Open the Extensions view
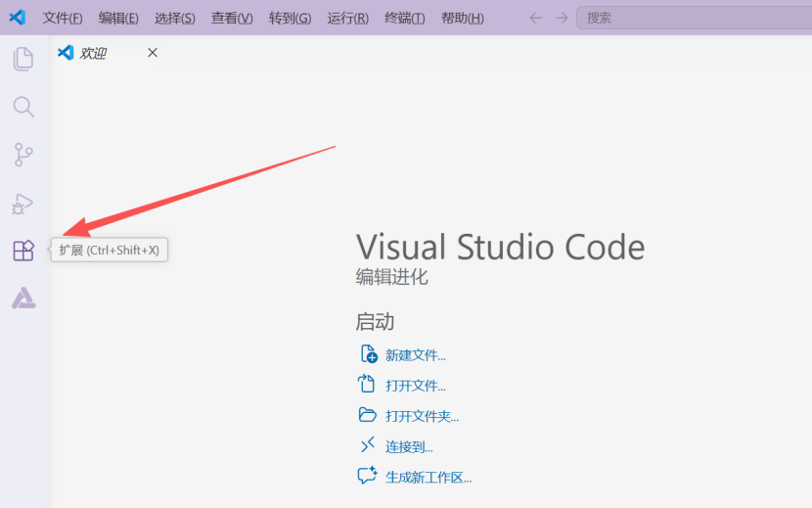Image resolution: width=812 pixels, height=508 pixels. click(23, 251)
